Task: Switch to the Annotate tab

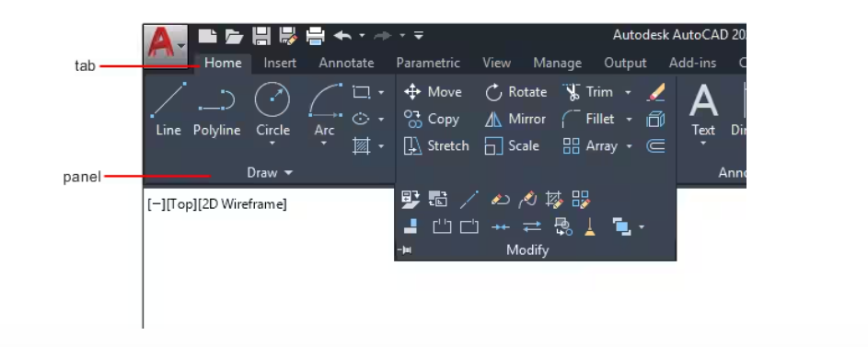Action: point(346,64)
